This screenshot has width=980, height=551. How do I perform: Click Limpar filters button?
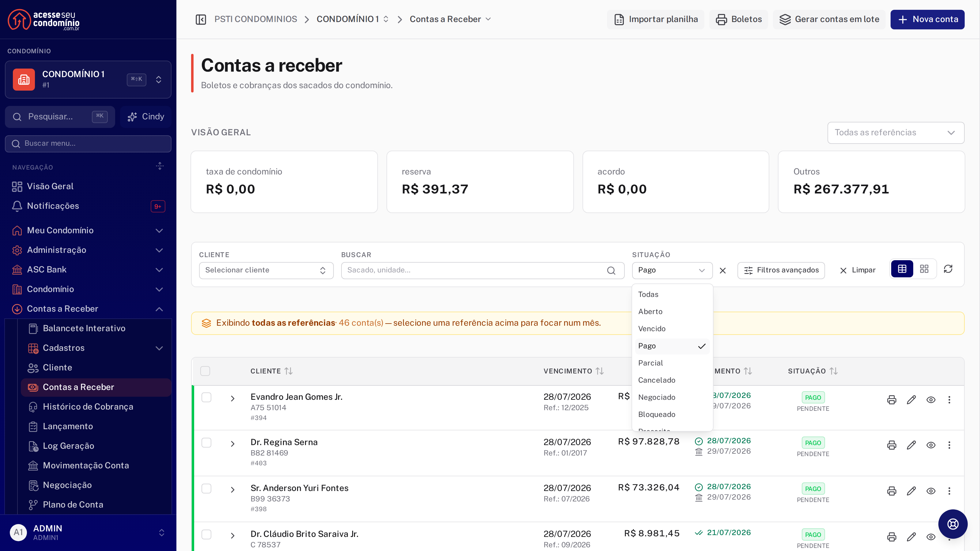point(858,270)
